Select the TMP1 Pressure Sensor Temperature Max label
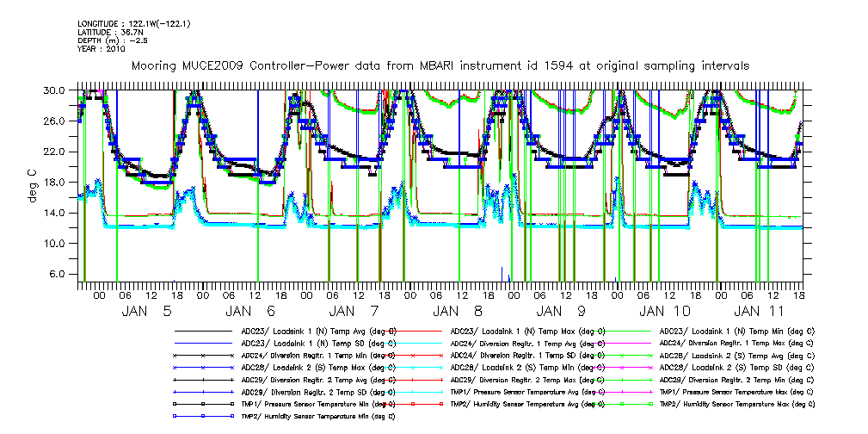The width and height of the screenshot is (868, 434). coord(735,391)
